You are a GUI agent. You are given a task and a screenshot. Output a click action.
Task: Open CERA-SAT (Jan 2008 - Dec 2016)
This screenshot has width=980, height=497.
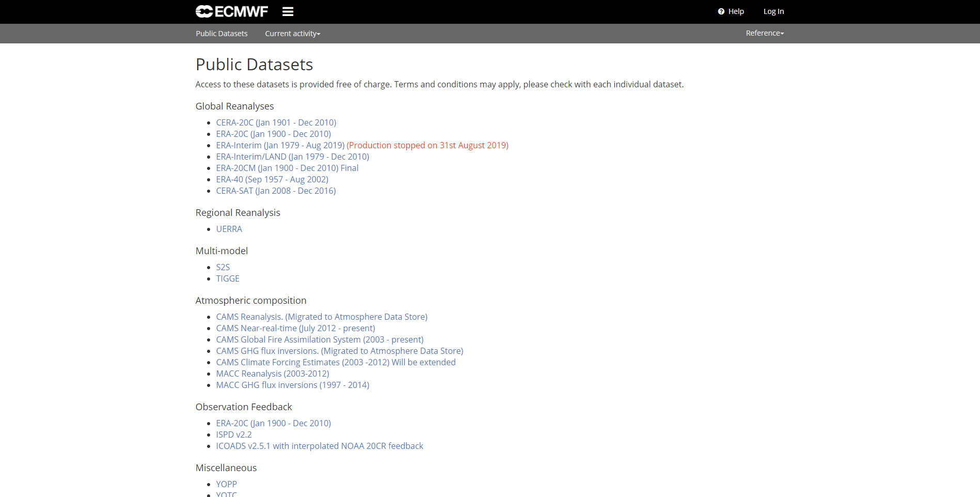pos(276,191)
